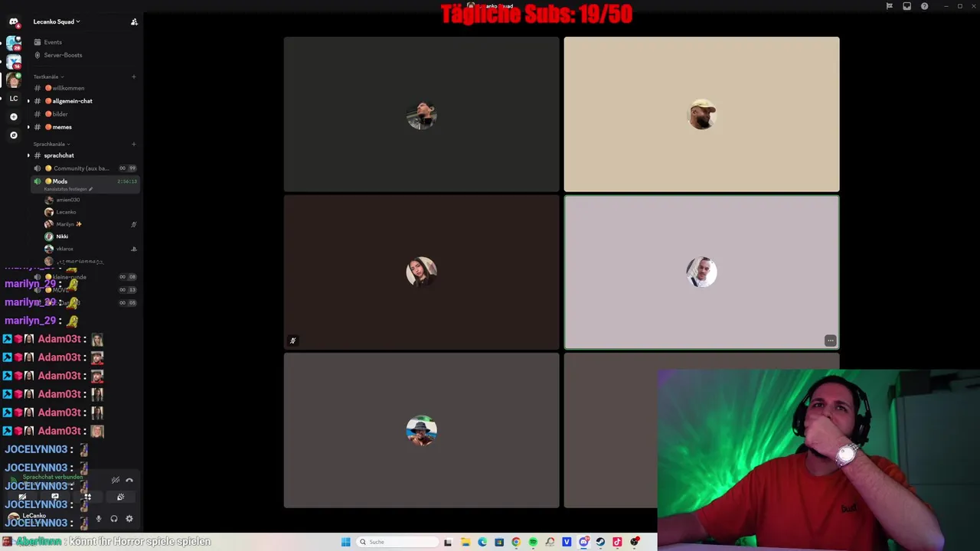Create a channel in Textkanäle via plus
This screenshot has height=551, width=980.
[x=134, y=77]
